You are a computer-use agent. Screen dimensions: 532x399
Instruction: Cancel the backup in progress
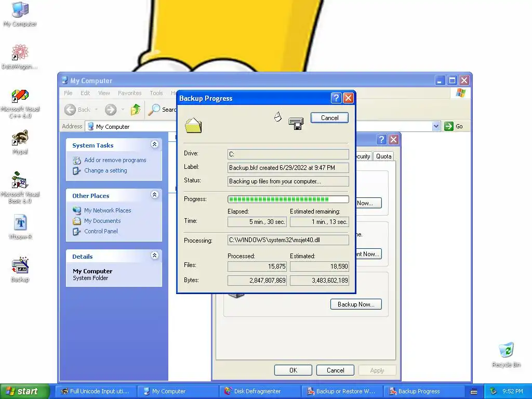[x=329, y=118]
